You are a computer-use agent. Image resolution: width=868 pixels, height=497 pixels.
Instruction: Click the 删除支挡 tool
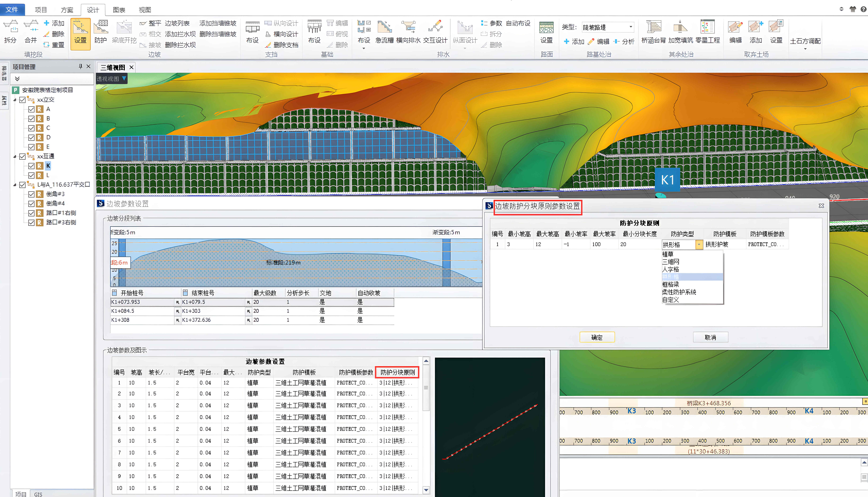pyautogui.click(x=282, y=45)
